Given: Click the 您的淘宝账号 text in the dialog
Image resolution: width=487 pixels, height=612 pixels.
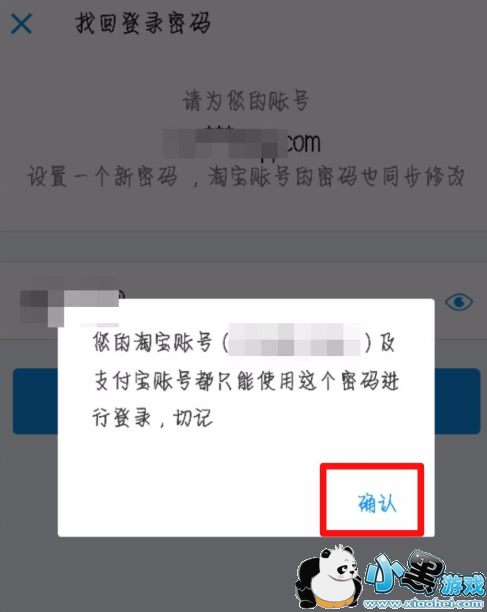Looking at the screenshot, I should click(152, 342).
